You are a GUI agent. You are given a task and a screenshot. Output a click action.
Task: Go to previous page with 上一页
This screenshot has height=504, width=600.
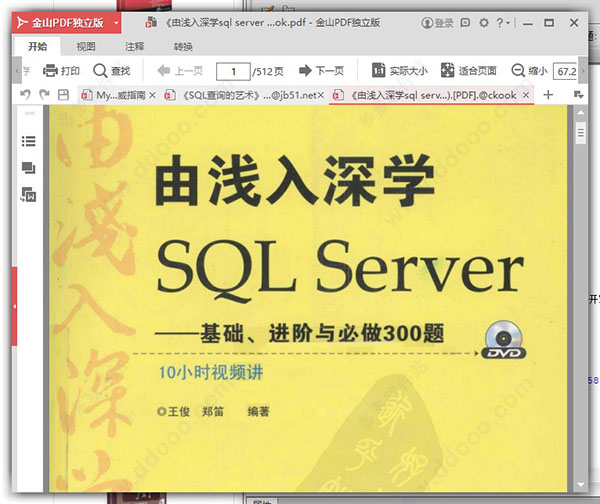tap(180, 71)
